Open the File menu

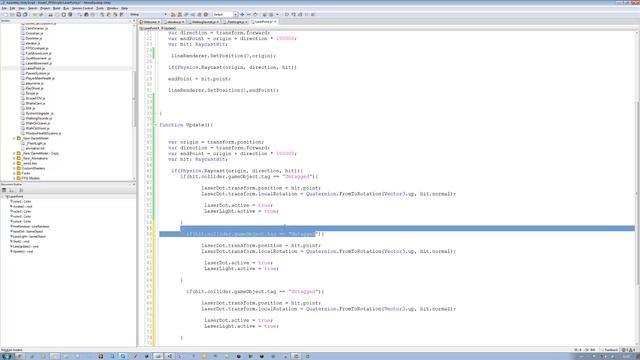(x=4, y=8)
